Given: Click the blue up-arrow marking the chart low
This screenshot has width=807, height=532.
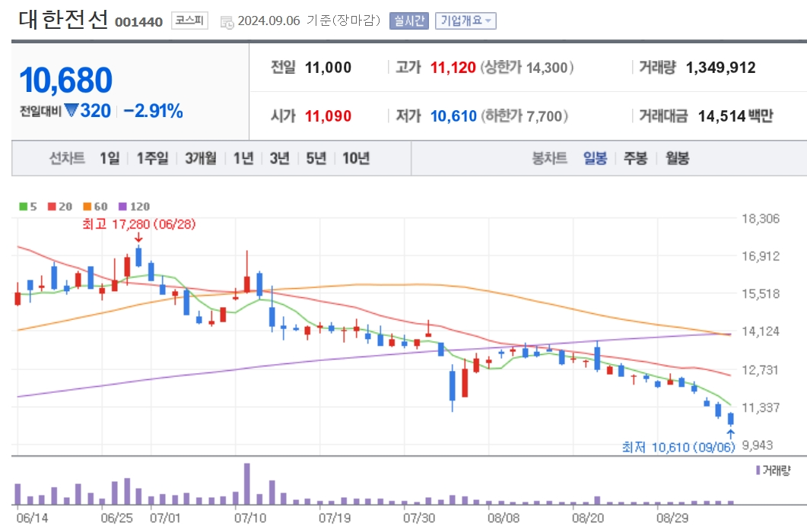Looking at the screenshot, I should [730, 434].
